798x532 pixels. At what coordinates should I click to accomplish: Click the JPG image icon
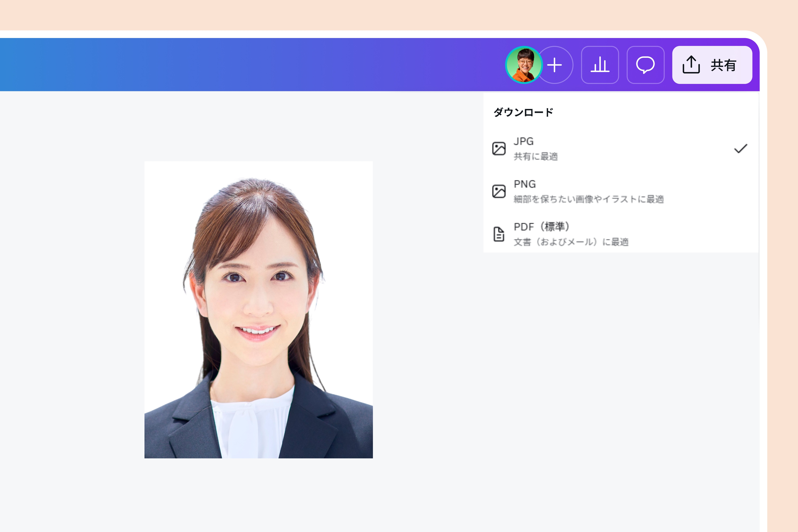pyautogui.click(x=499, y=149)
